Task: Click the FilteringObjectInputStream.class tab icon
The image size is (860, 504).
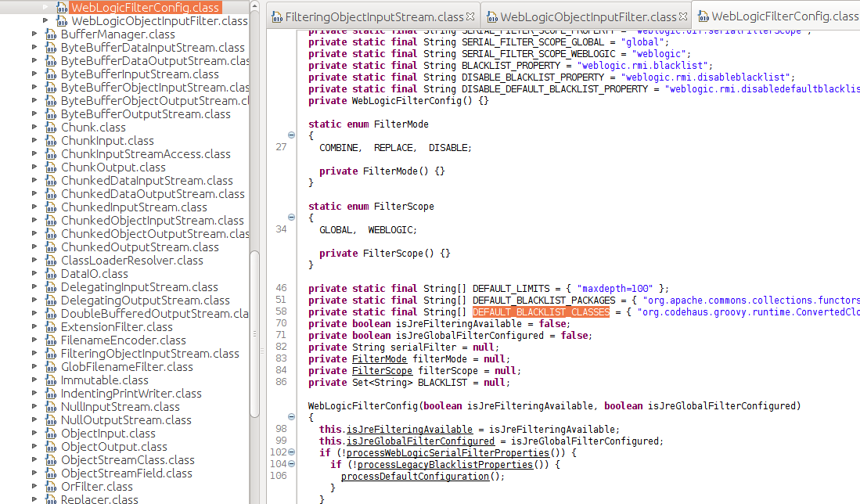Action: click(x=277, y=17)
